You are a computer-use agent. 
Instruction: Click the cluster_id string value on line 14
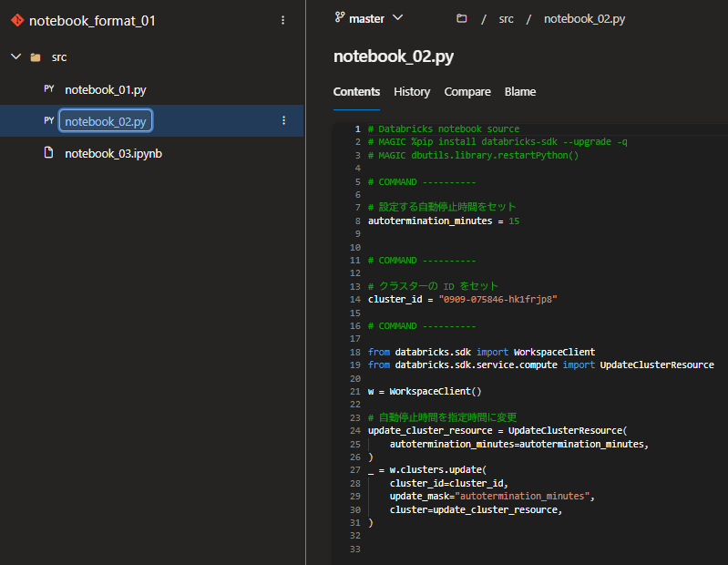pos(497,300)
